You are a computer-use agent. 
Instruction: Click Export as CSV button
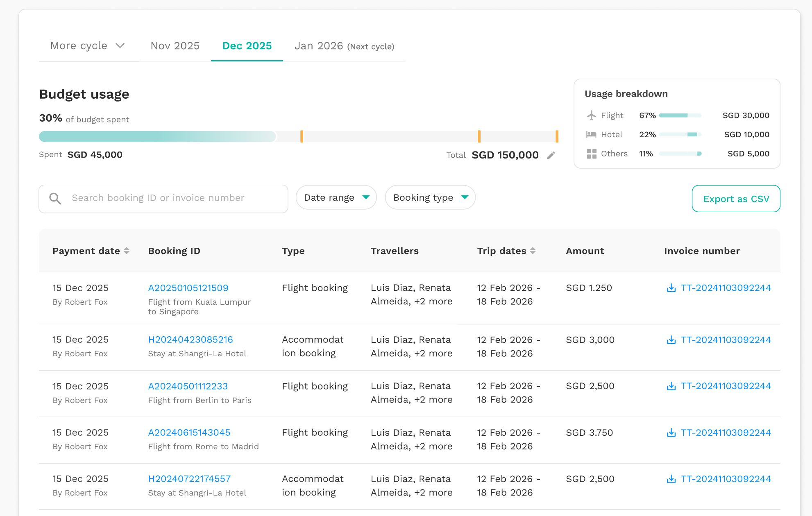click(x=736, y=199)
